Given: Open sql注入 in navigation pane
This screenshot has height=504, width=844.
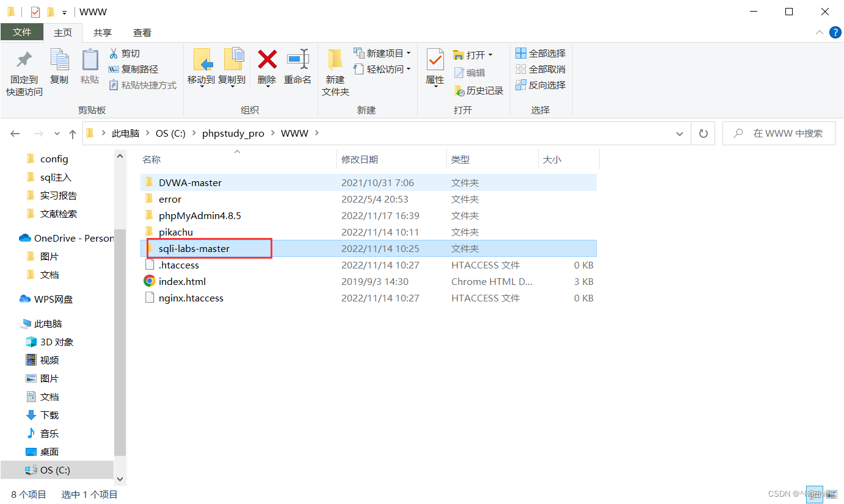Looking at the screenshot, I should click(x=56, y=177).
